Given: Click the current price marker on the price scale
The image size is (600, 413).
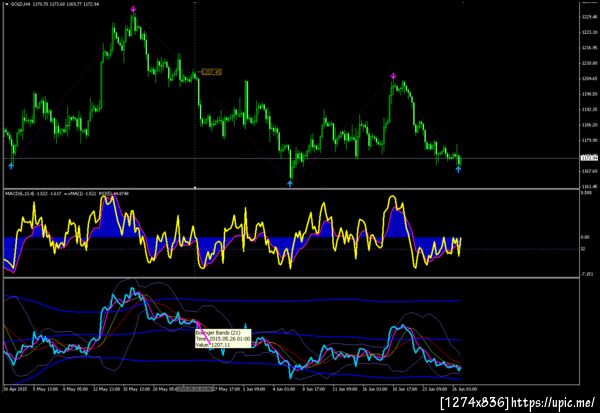Looking at the screenshot, I should pos(589,158).
